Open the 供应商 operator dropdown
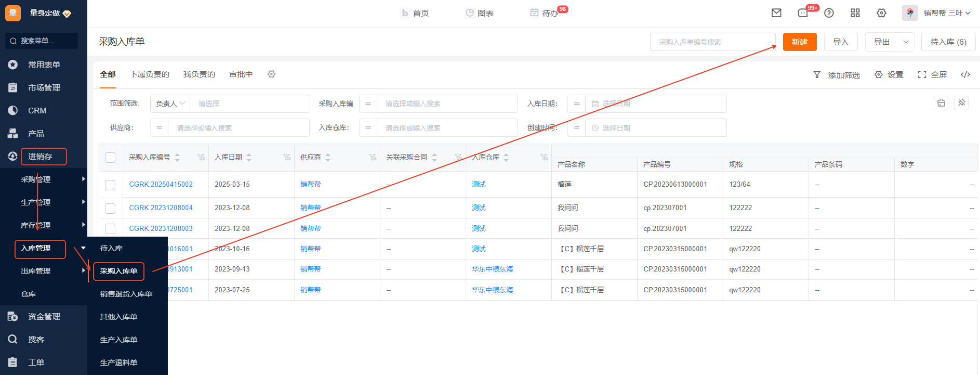The height and width of the screenshot is (375, 980). point(159,128)
